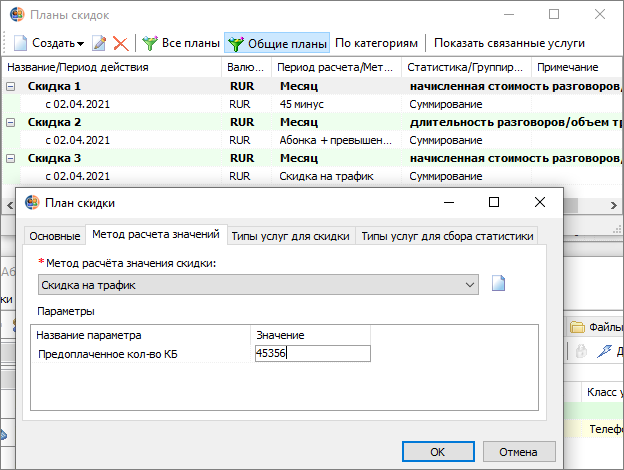Click the Значение column header
This screenshot has width=624, height=470.
click(x=310, y=335)
